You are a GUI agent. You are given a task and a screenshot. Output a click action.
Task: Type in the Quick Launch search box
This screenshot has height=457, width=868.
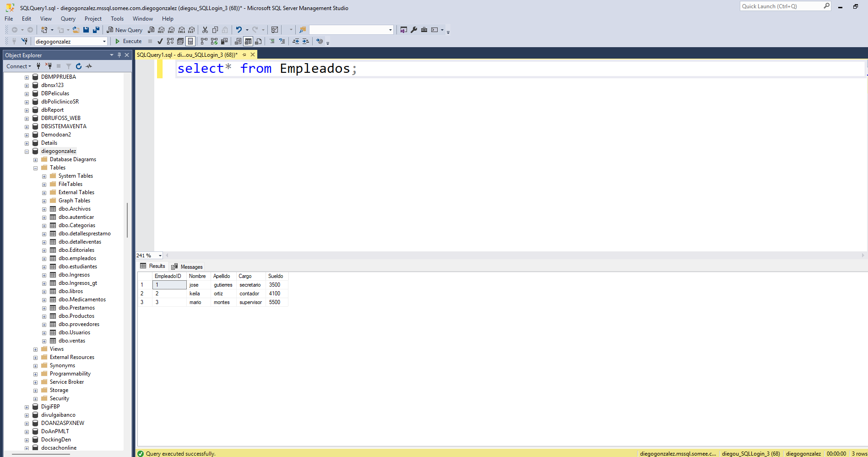783,6
